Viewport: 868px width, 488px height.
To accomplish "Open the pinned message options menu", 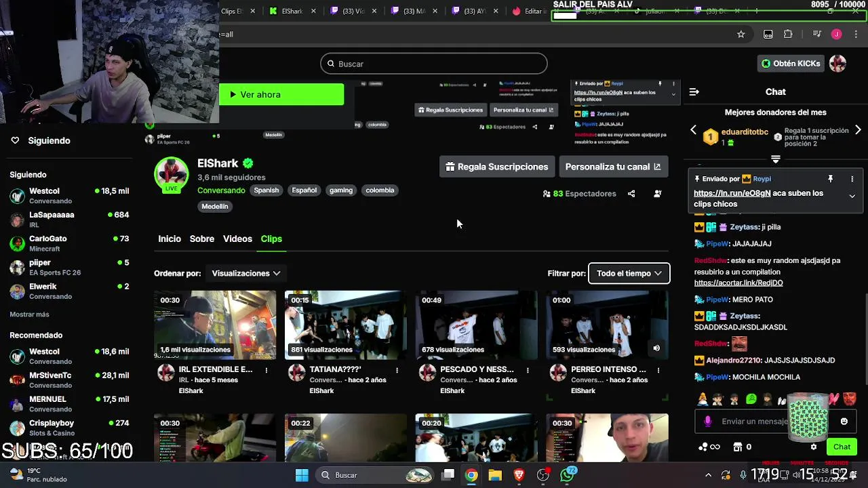I will click(852, 179).
